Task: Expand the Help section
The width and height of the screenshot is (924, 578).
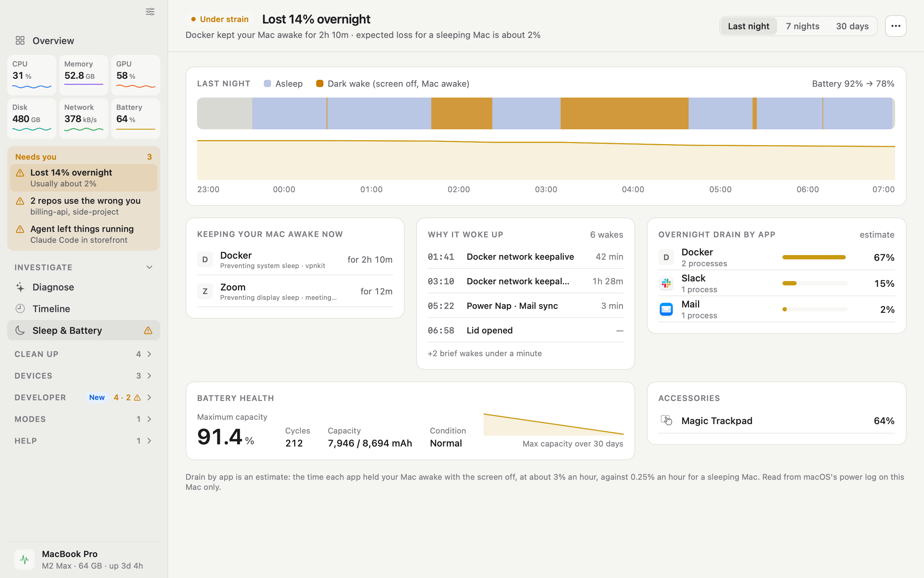Action: (149, 441)
